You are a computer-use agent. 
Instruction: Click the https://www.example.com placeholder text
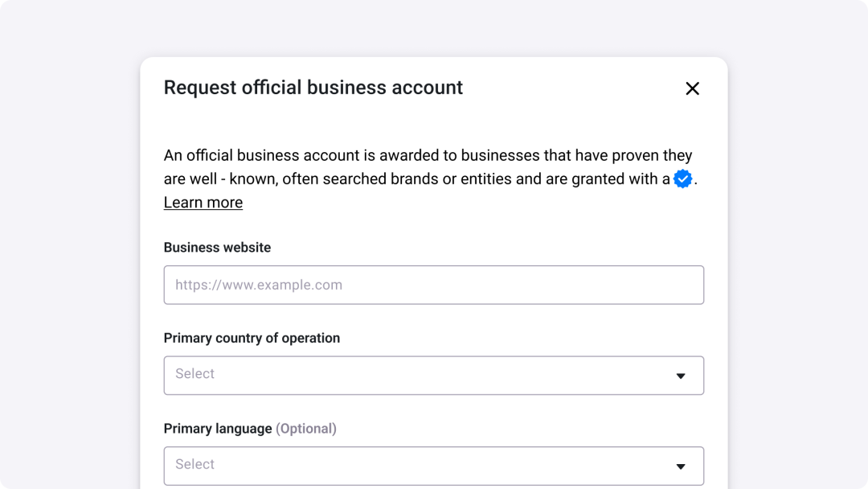coord(259,285)
